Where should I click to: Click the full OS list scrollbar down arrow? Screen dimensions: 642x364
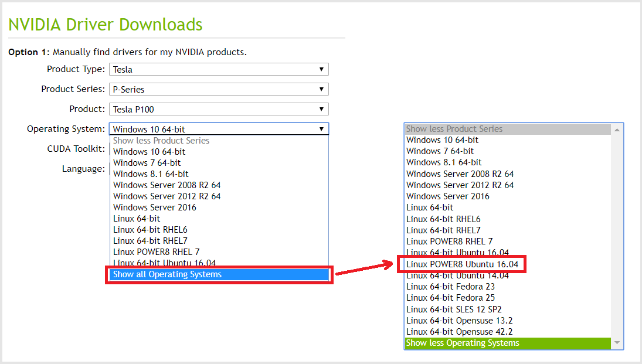(617, 343)
